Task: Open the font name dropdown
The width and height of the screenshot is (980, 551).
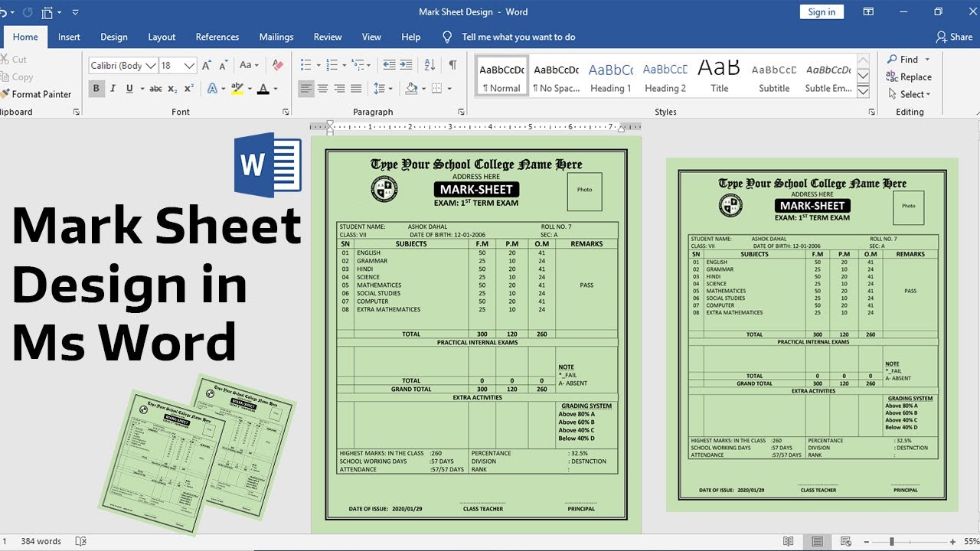Action: (x=151, y=66)
